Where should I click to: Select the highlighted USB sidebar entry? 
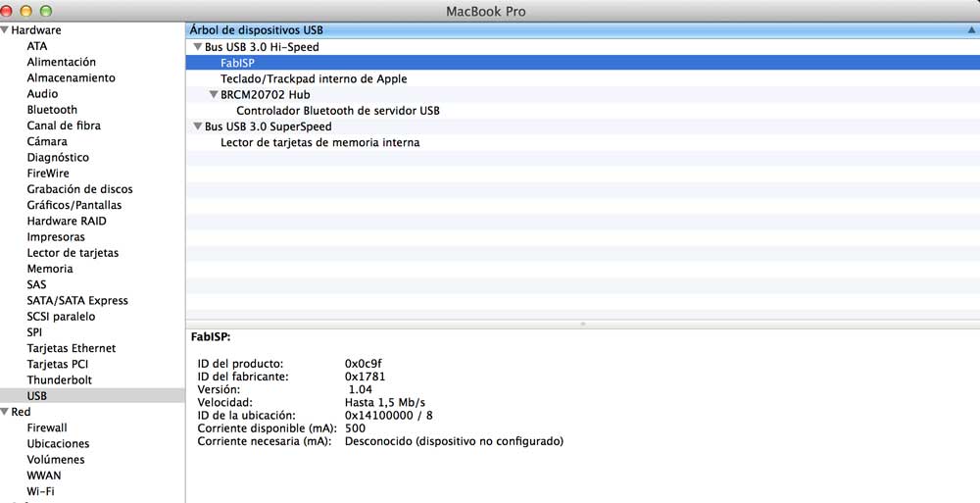click(92, 396)
